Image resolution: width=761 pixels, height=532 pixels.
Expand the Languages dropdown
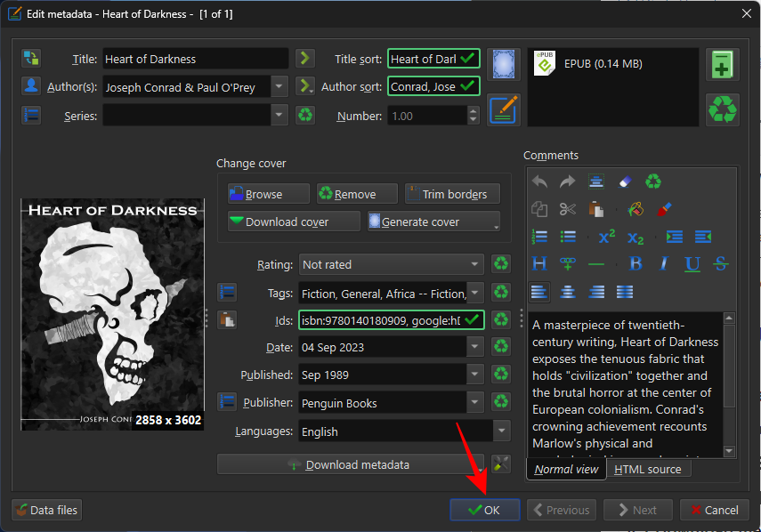(x=502, y=431)
